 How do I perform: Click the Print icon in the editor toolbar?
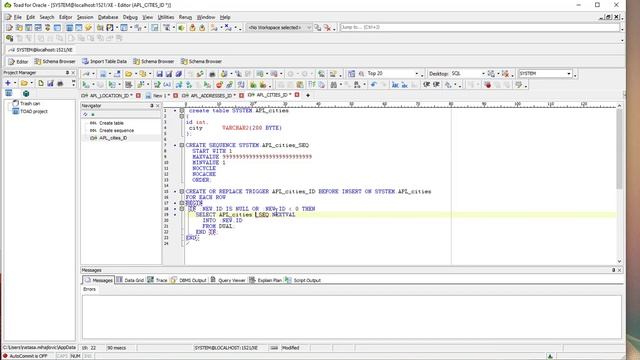point(212,74)
